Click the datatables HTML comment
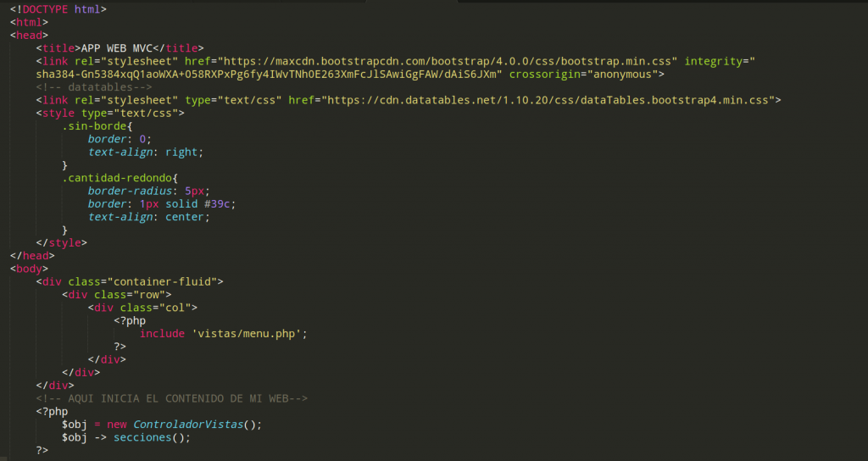 click(94, 86)
